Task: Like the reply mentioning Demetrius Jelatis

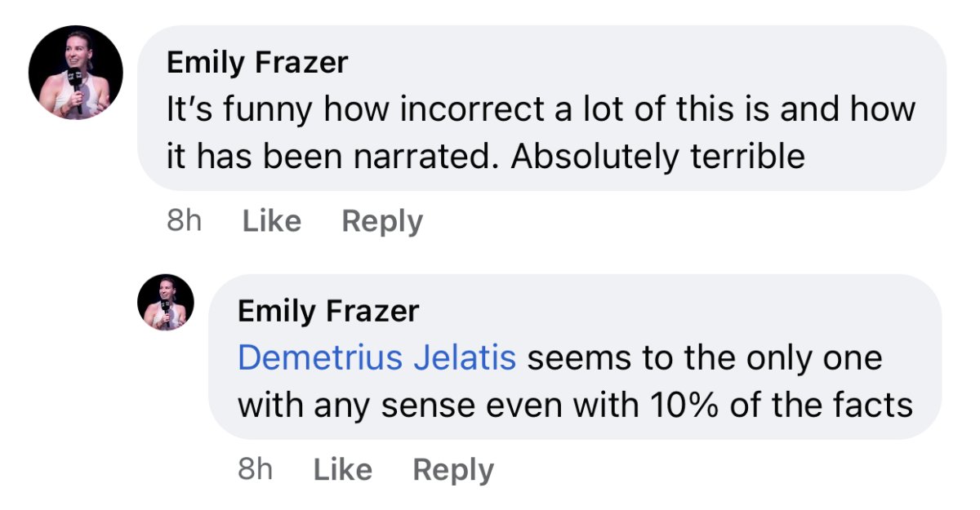Action: (342, 469)
